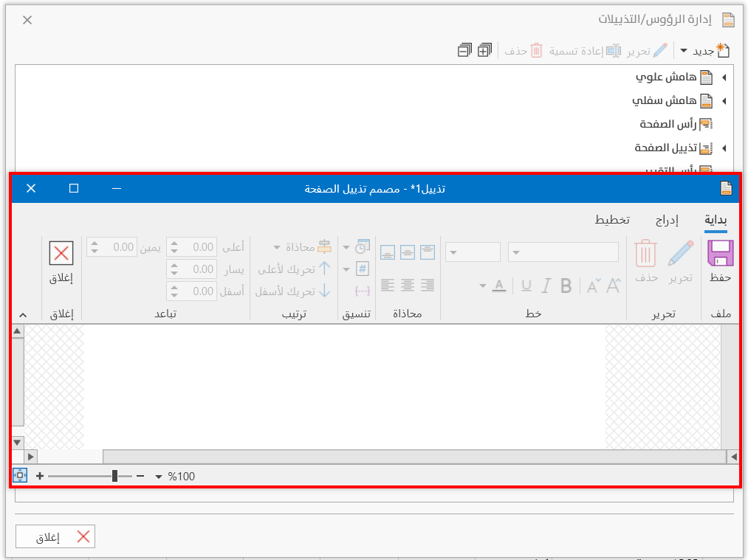Viewport: 748px width, 560px height.
Task: Select vertical align bottom icon
Action: pyautogui.click(x=388, y=252)
